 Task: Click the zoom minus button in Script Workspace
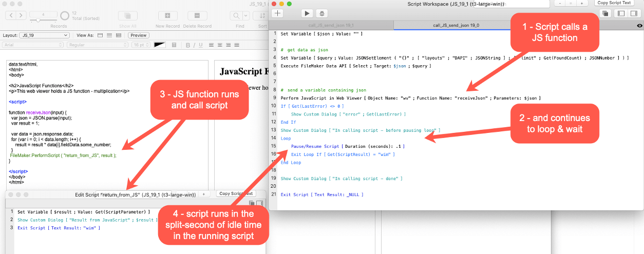tap(559, 3)
